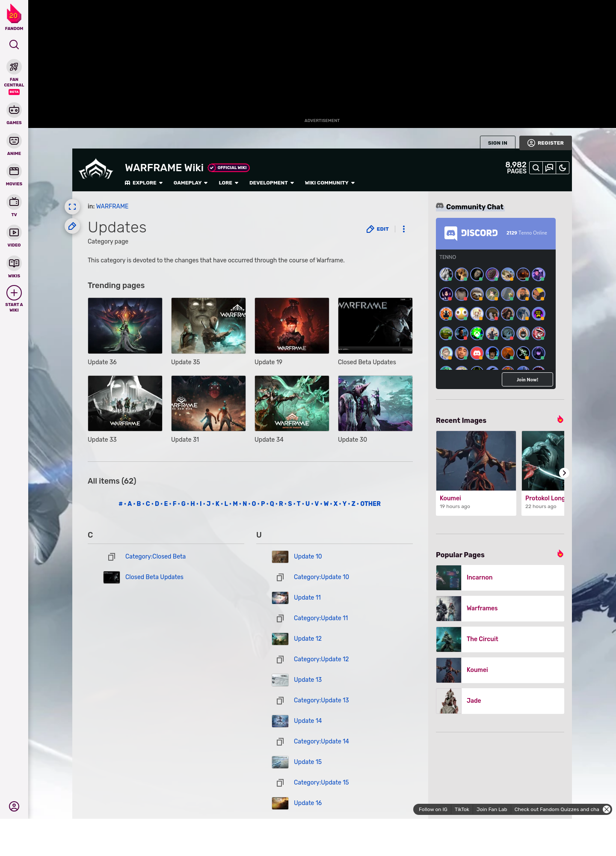Open Update 10 list link
This screenshot has width=616, height=856.
[308, 556]
